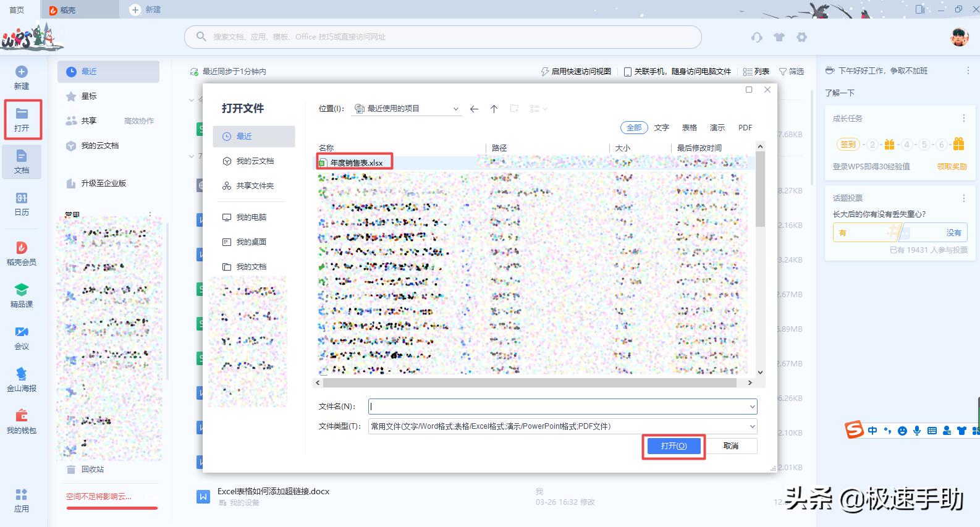This screenshot has height=527, width=980.
Task: Open a 新建 tab at top
Action: [x=146, y=10]
